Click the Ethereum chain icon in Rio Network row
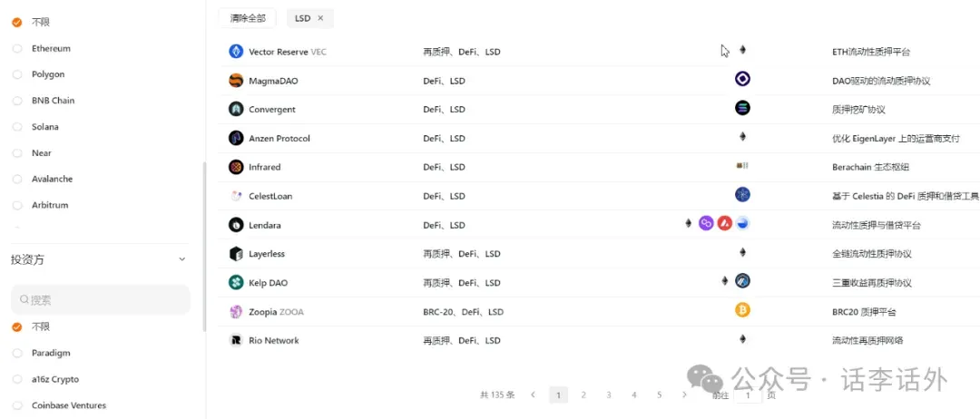This screenshot has width=980, height=419. [742, 338]
